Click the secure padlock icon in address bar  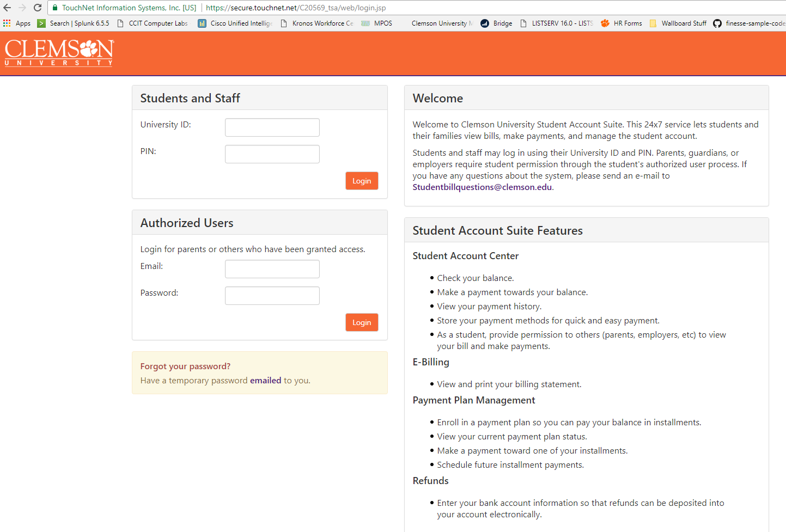click(x=55, y=8)
